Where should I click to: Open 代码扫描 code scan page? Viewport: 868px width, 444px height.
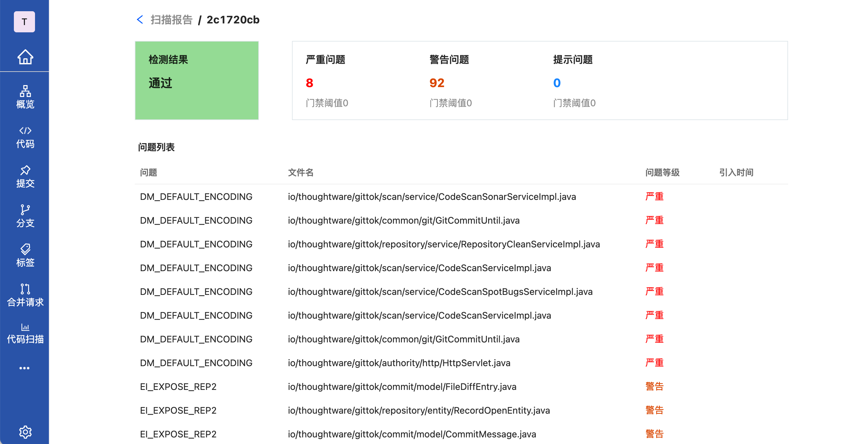pos(25,333)
